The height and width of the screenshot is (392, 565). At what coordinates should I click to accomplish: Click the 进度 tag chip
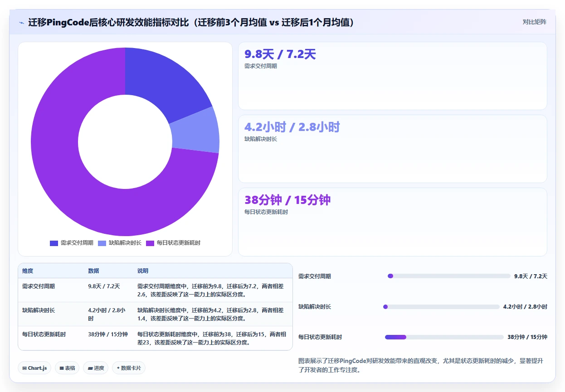click(96, 368)
